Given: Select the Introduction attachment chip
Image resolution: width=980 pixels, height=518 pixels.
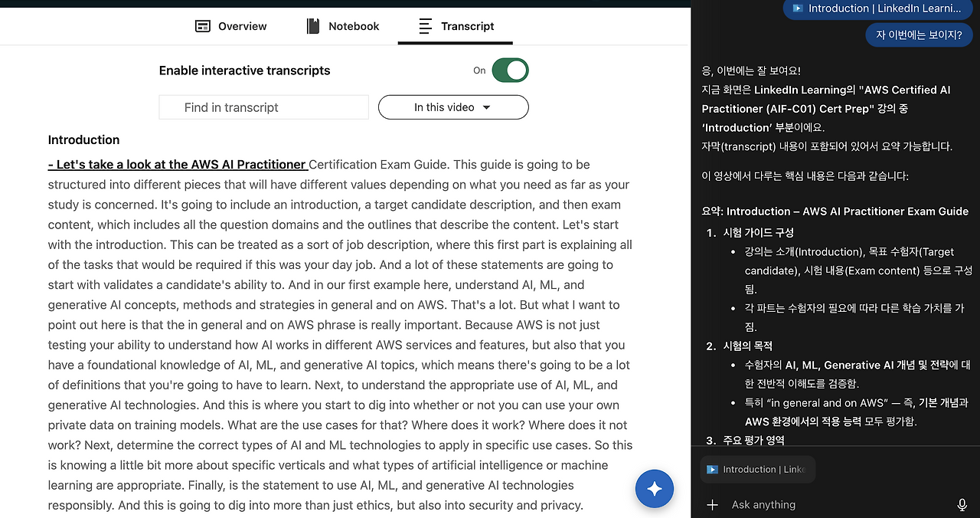Looking at the screenshot, I should (757, 469).
